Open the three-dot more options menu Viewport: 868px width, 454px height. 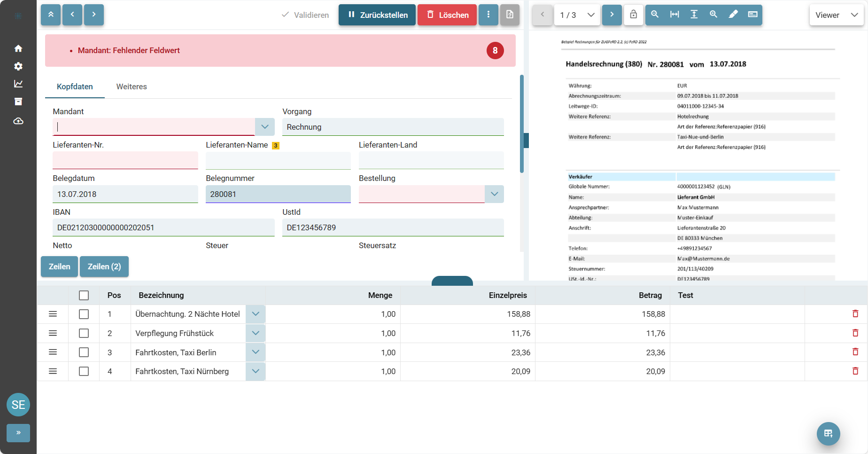point(488,15)
